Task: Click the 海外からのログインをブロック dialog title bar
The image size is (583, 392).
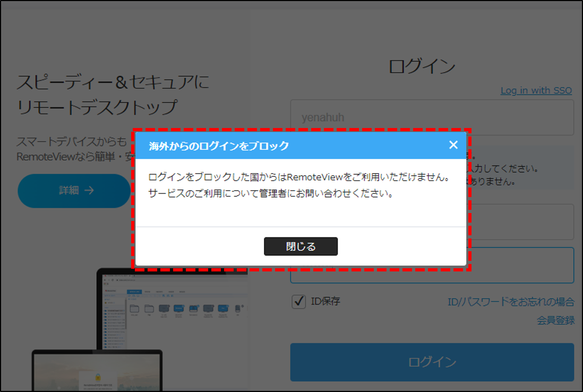Action: [x=212, y=144]
